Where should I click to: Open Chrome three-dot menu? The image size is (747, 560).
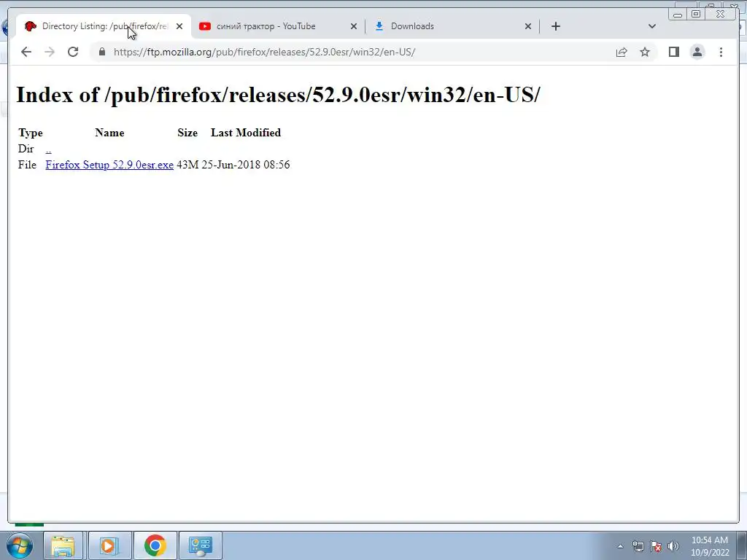pos(721,52)
